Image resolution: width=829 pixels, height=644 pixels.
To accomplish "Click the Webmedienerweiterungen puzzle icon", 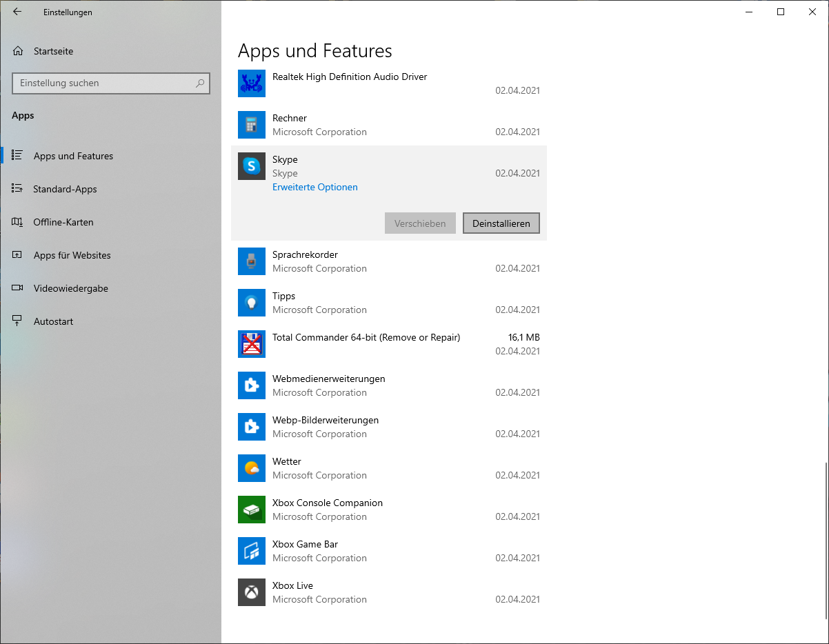I will coord(252,385).
